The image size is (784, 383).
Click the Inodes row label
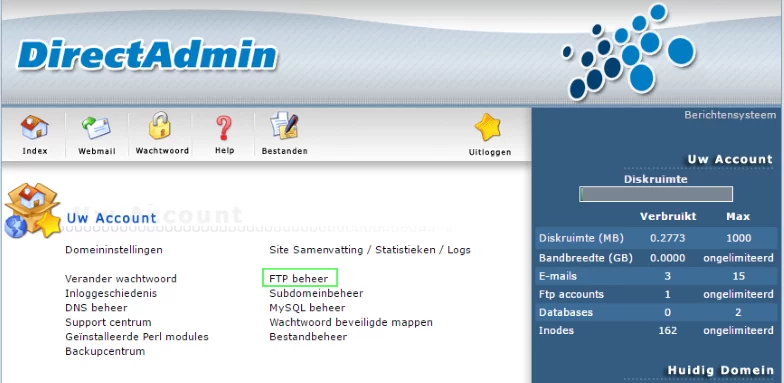pyautogui.click(x=556, y=330)
